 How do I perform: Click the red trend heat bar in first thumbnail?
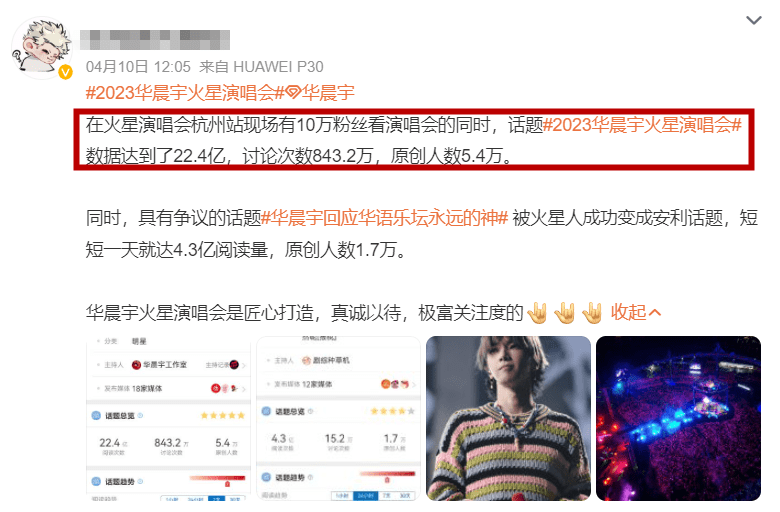pos(217,478)
